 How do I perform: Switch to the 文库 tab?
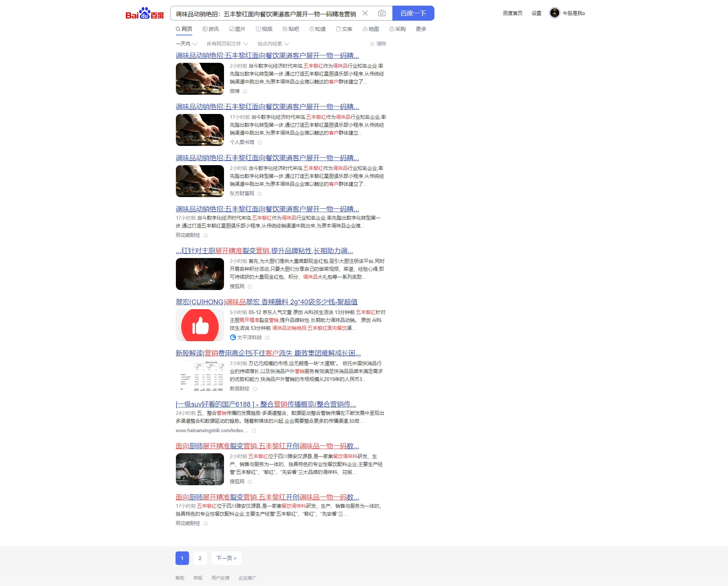[x=344, y=29]
